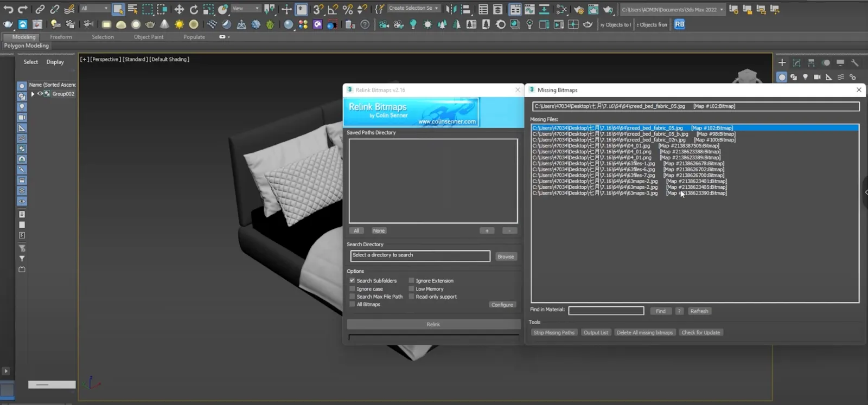868x405 pixels.
Task: Toggle the Angle Snap icon
Action: pyautogui.click(x=333, y=9)
